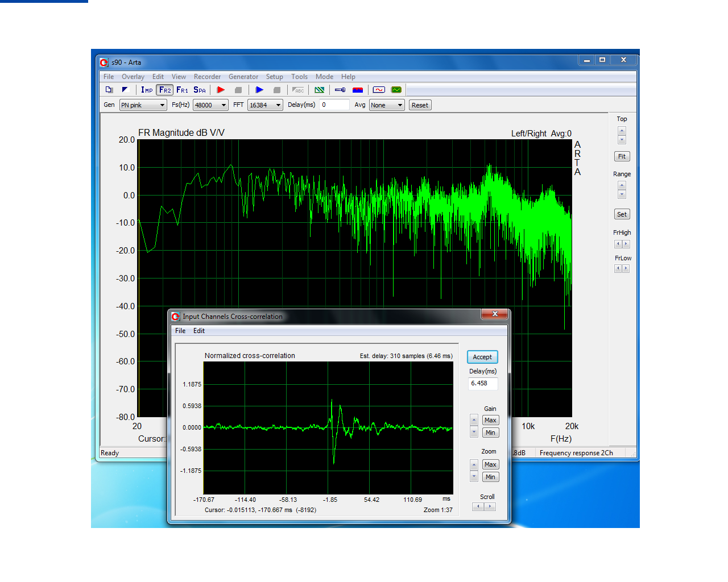Open the Recorder menu

click(207, 77)
